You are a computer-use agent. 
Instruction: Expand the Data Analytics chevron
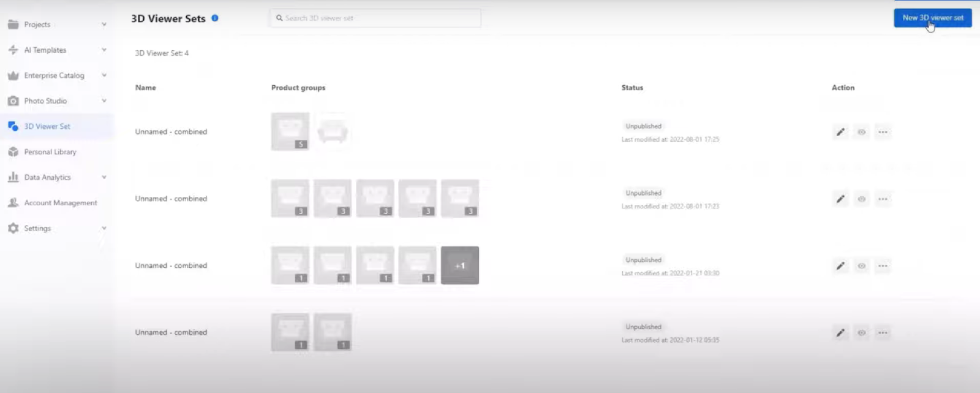pyautogui.click(x=104, y=177)
